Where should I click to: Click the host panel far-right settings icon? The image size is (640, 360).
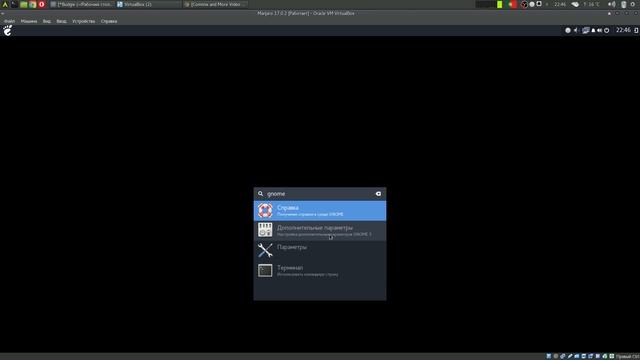[x=633, y=4]
